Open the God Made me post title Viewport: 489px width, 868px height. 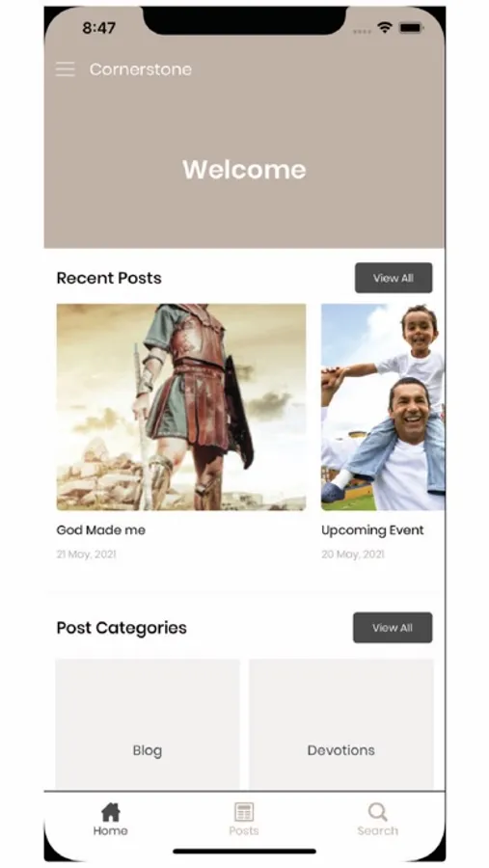pyautogui.click(x=101, y=530)
